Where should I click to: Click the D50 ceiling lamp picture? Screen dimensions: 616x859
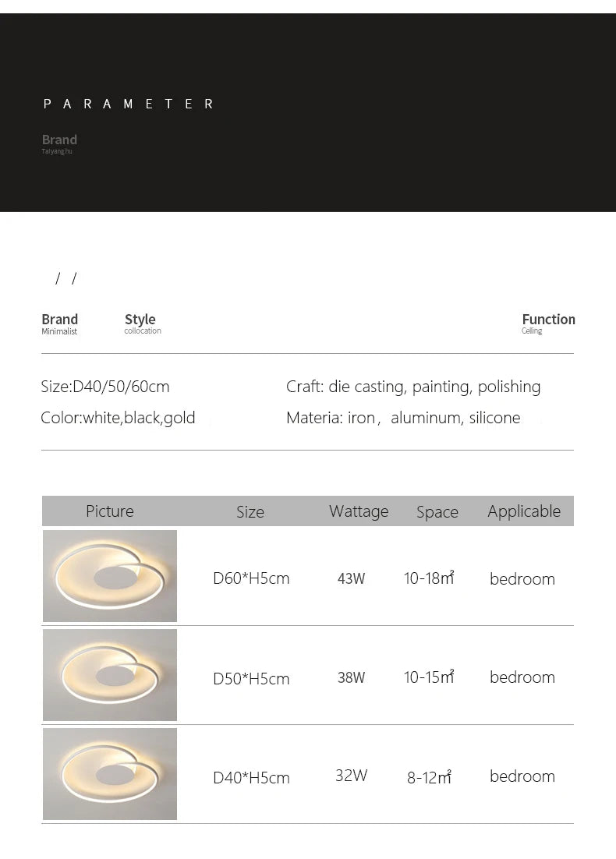point(110,675)
